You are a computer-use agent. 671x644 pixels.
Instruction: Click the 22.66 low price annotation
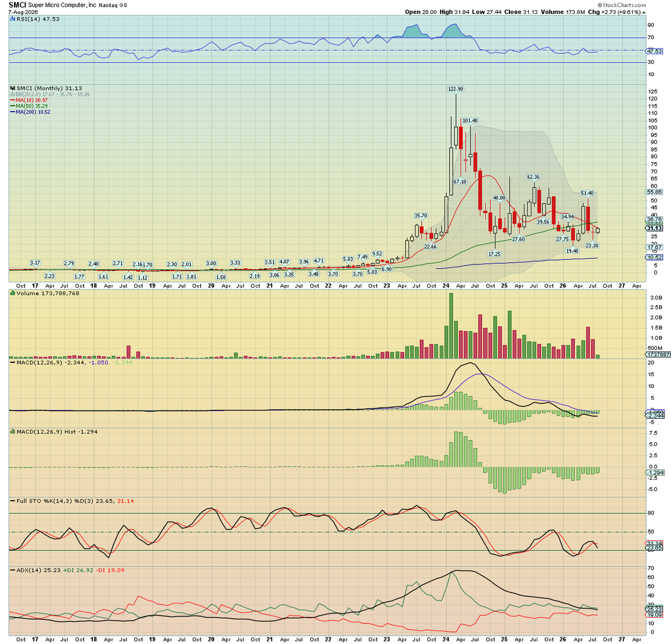[430, 247]
